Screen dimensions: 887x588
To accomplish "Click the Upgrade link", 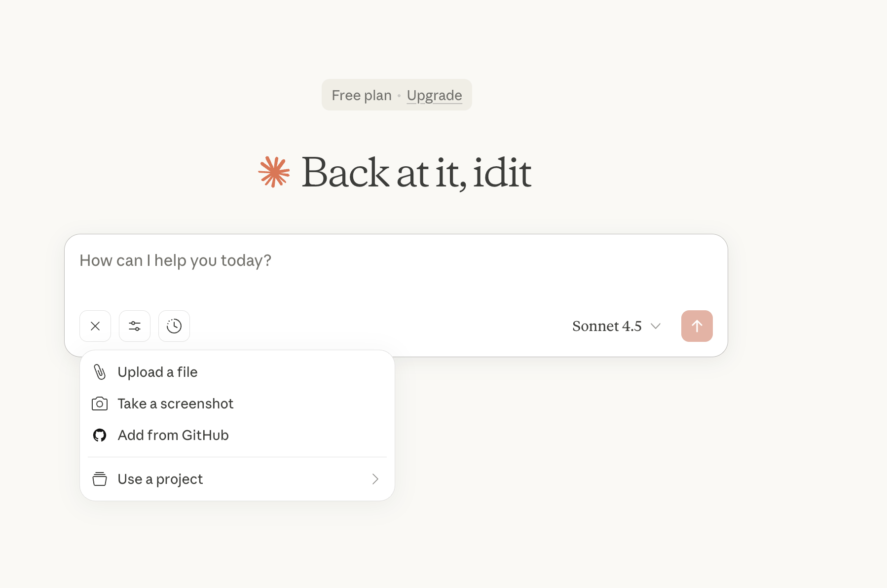I will click(434, 95).
